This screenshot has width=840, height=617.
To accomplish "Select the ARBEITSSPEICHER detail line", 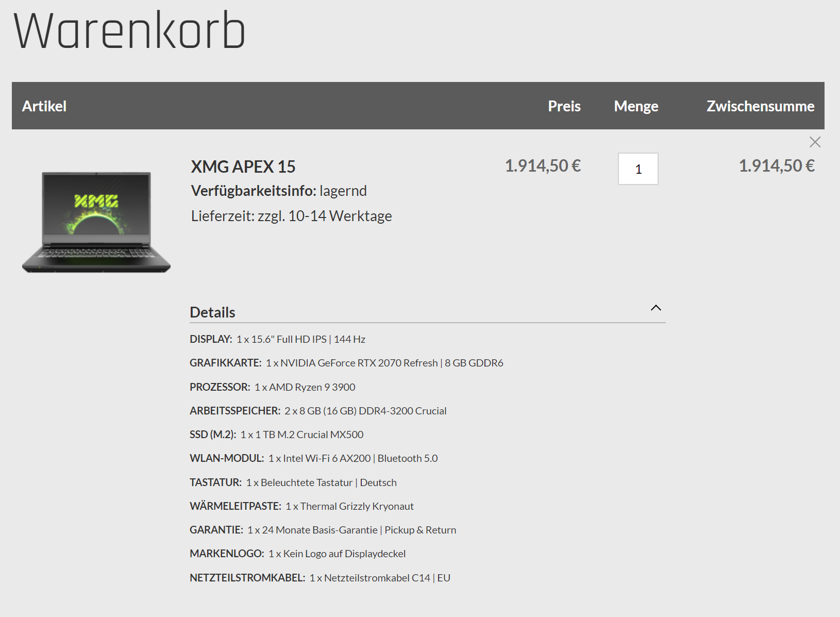I will tap(318, 411).
